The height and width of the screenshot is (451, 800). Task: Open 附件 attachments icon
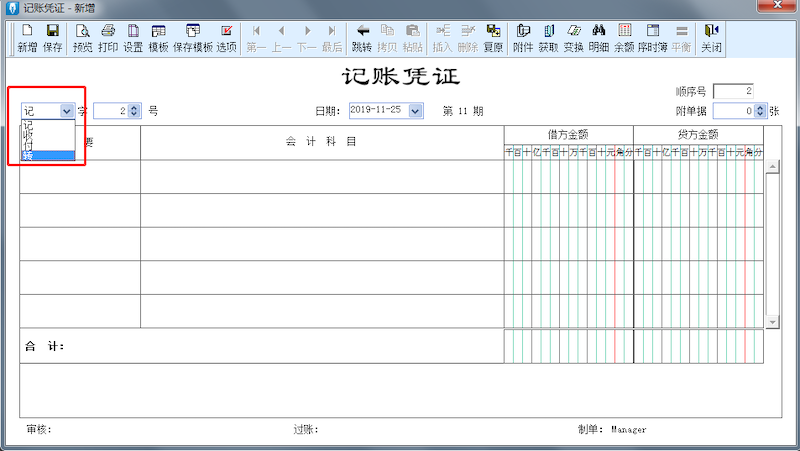pos(522,38)
